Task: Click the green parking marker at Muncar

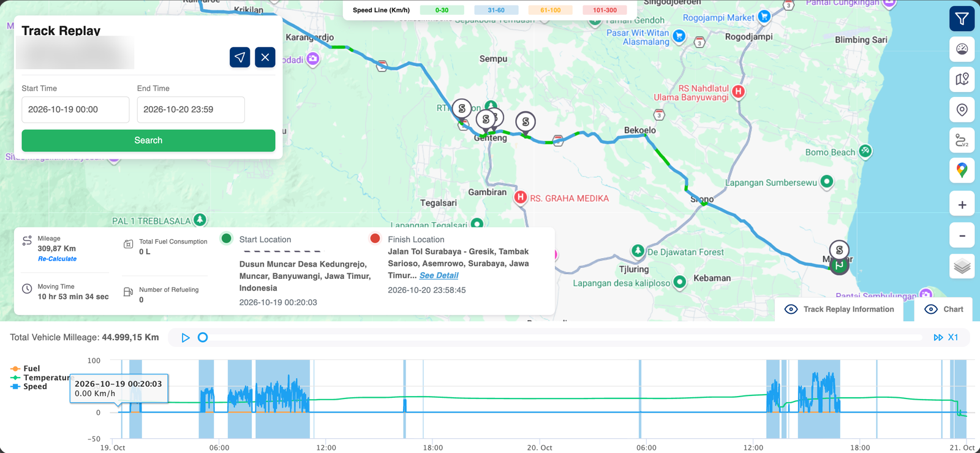Action: coord(839,265)
